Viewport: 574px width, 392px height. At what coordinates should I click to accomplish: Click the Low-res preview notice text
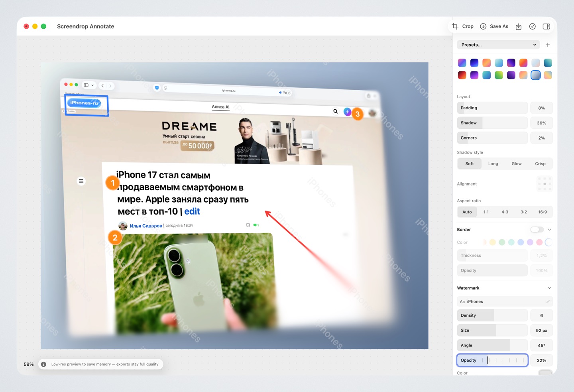click(105, 364)
